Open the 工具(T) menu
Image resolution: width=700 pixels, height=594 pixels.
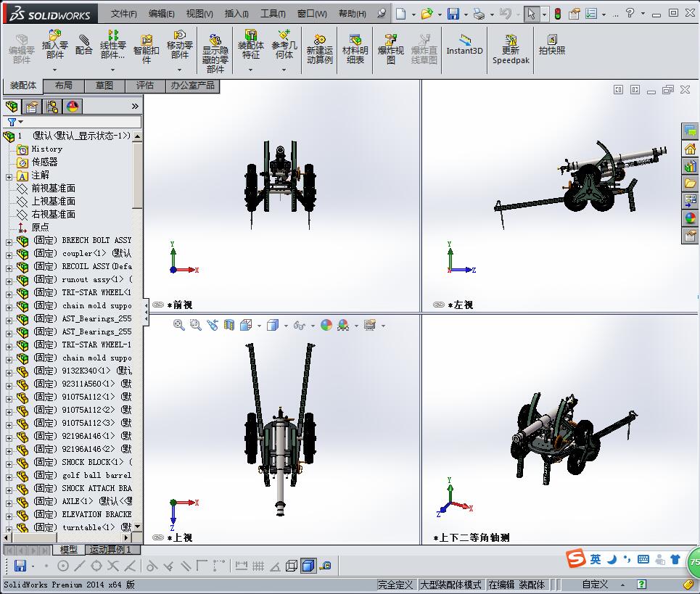tap(273, 14)
